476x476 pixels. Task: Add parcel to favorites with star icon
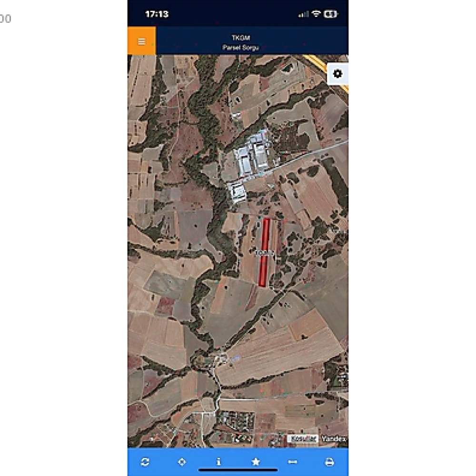pos(256,462)
